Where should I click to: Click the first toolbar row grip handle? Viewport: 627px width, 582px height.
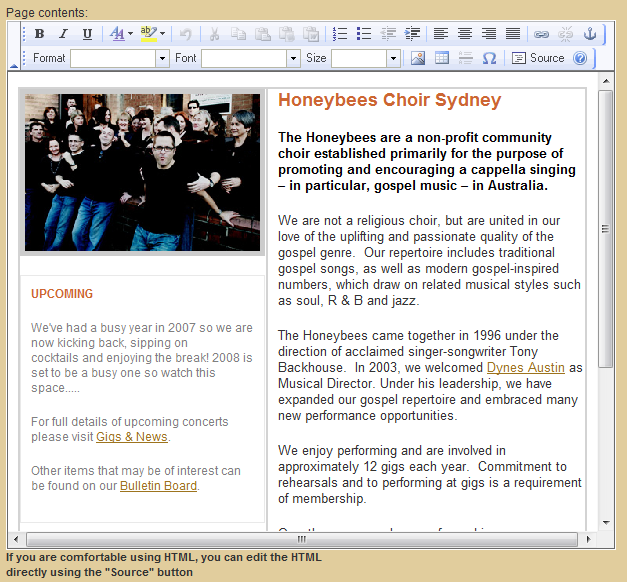[x=24, y=34]
